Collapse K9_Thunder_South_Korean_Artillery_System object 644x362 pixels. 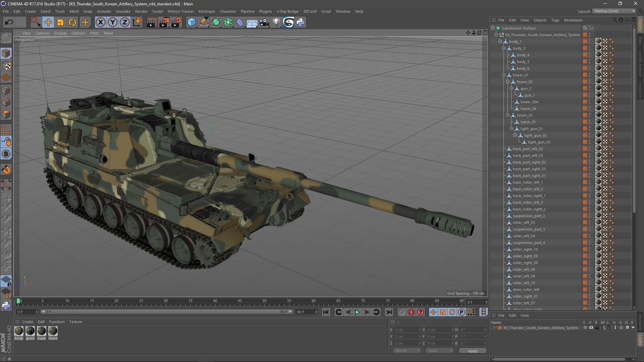496,35
